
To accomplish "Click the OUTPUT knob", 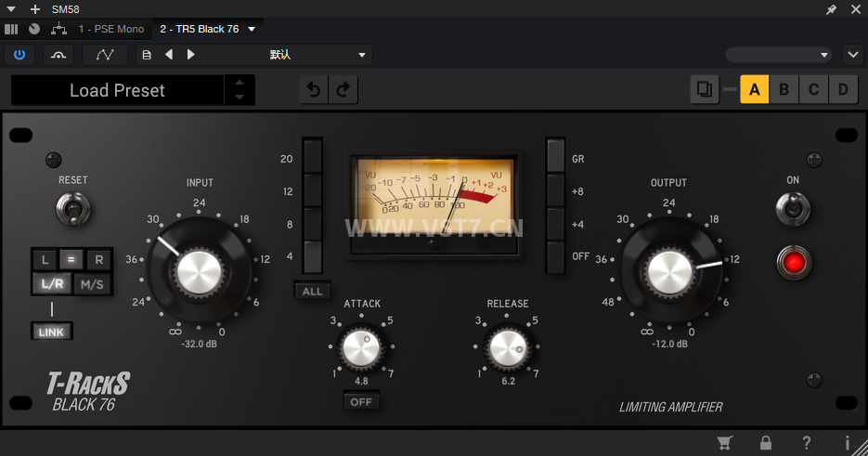I will (669, 271).
